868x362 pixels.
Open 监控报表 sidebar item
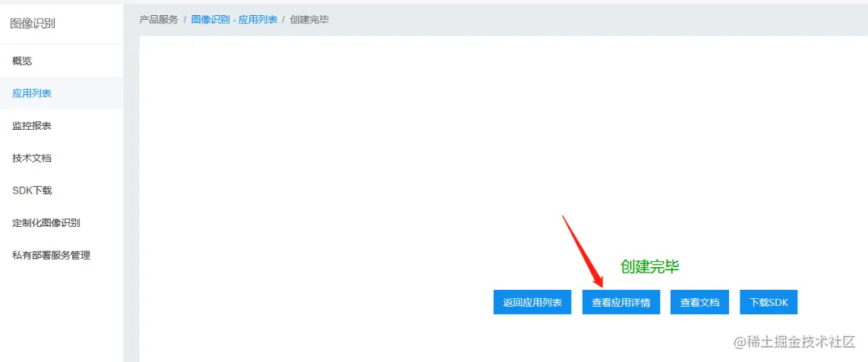coord(61,126)
